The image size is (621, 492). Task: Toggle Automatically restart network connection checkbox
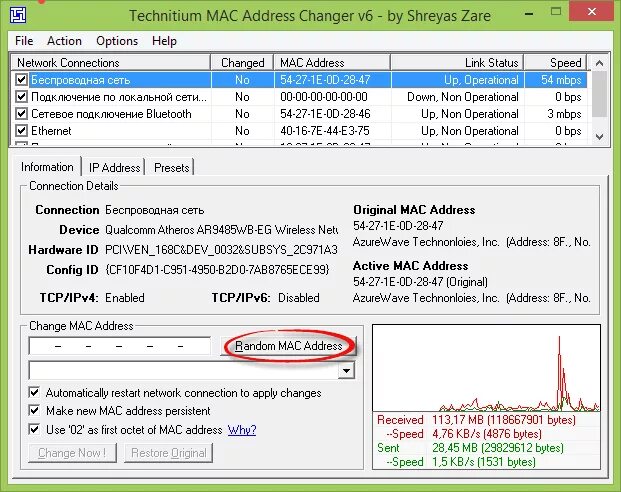[x=34, y=393]
